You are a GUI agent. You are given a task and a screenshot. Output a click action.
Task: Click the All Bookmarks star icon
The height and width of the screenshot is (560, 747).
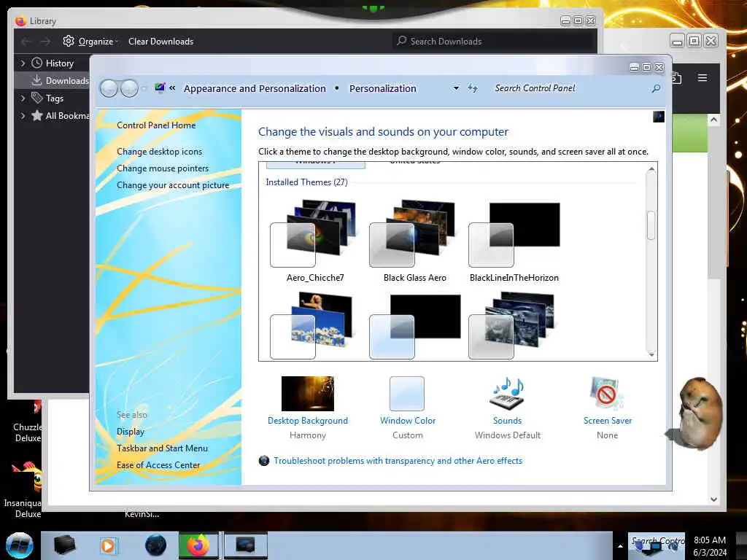pyautogui.click(x=36, y=116)
